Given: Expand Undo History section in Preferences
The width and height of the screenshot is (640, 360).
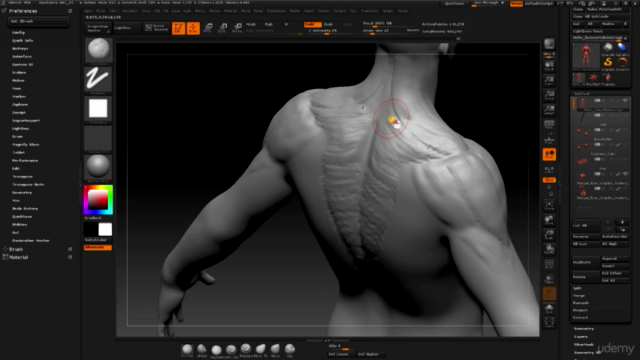Looking at the screenshot, I should (25, 208).
